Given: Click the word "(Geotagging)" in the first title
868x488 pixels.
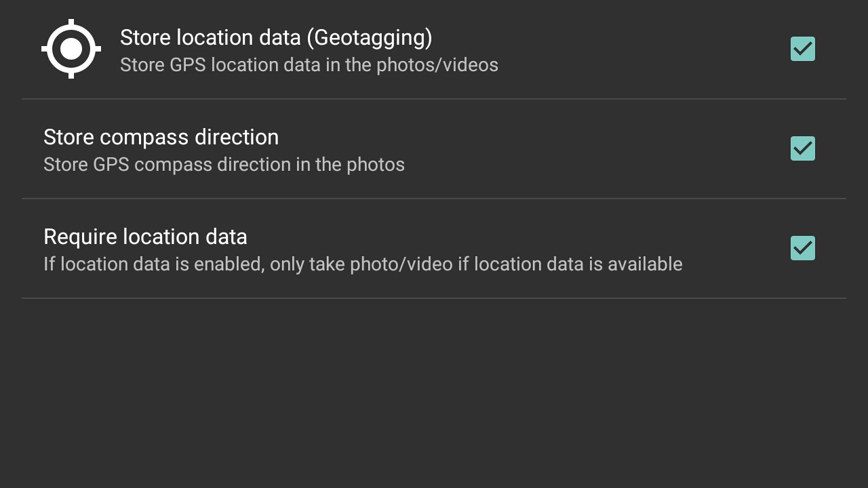Looking at the screenshot, I should [369, 37].
